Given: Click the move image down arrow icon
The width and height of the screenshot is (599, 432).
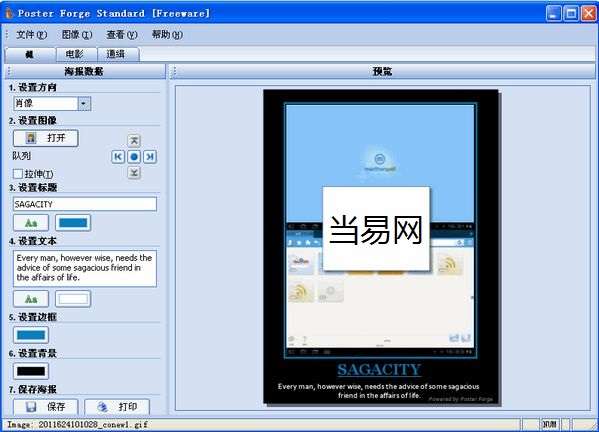Looking at the screenshot, I should [x=134, y=173].
